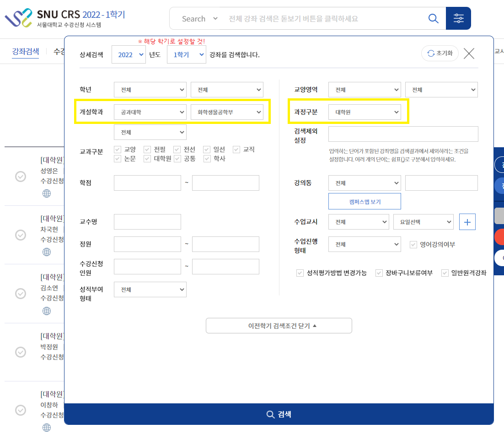Expand the 화학생물공학부 department dropdown
Screen dimensions: 504x434
(x=227, y=112)
